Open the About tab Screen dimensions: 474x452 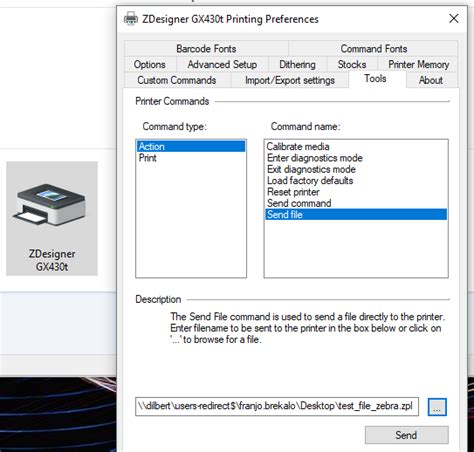431,80
